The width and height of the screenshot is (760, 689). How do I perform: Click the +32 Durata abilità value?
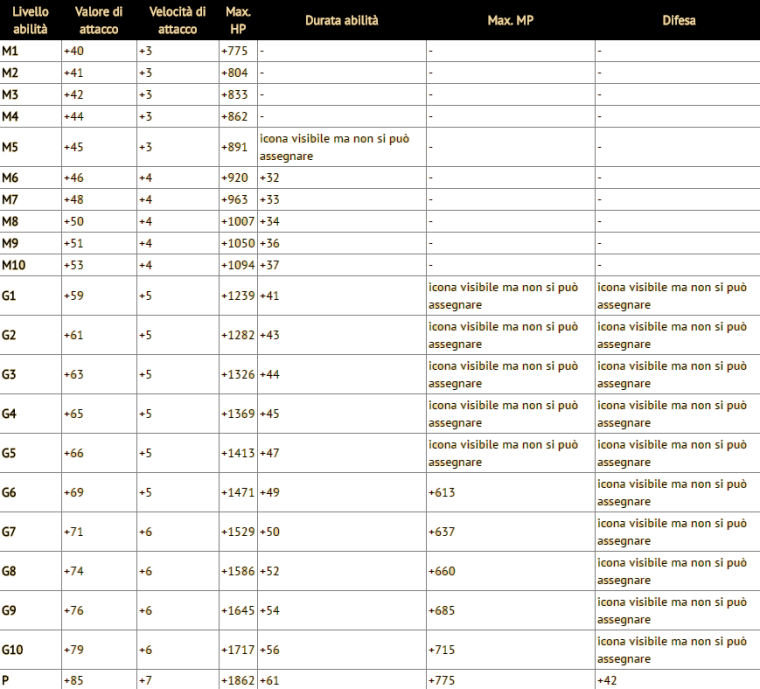pyautogui.click(x=270, y=178)
